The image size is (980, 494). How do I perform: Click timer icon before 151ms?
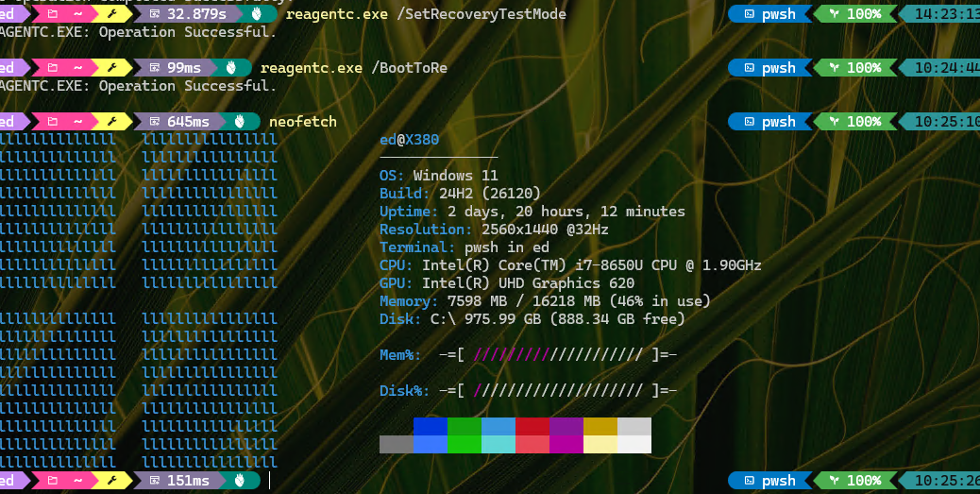click(x=155, y=480)
